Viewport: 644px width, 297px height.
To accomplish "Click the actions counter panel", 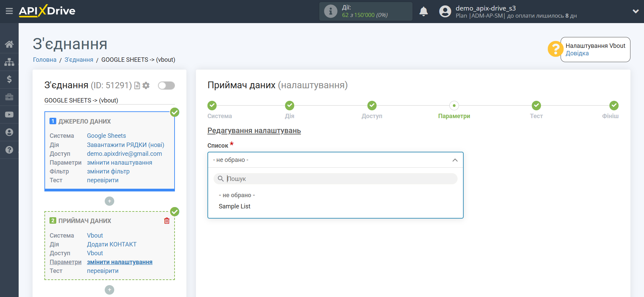I will [x=366, y=11].
